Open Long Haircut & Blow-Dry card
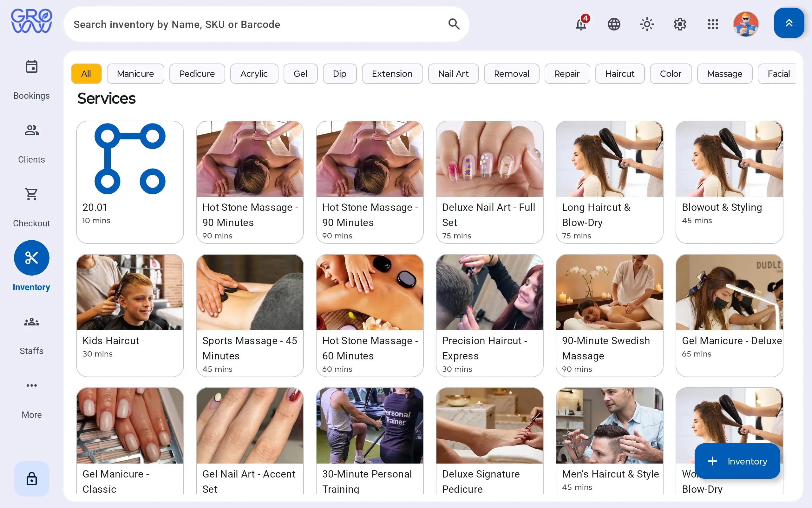Image resolution: width=812 pixels, height=508 pixels. 609,182
